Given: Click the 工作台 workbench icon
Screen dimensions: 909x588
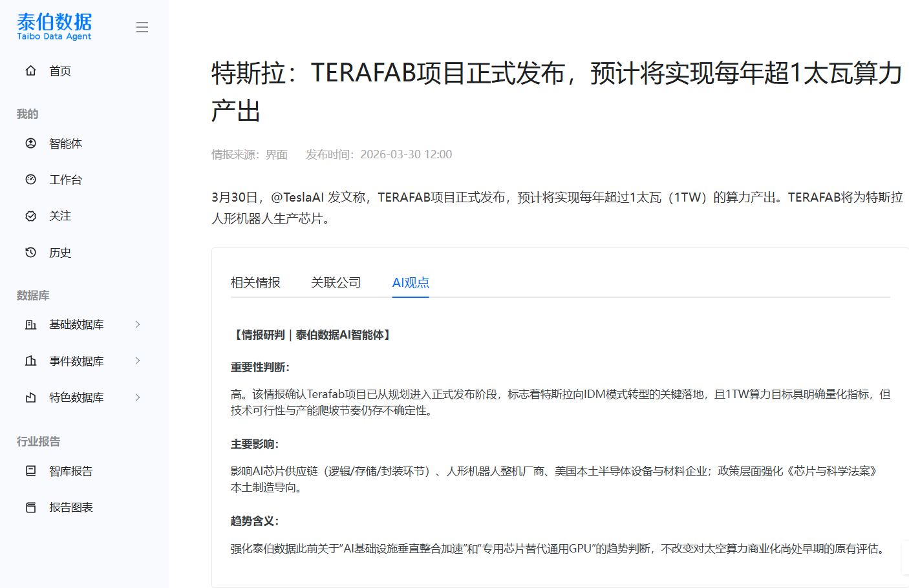Looking at the screenshot, I should click(x=30, y=180).
